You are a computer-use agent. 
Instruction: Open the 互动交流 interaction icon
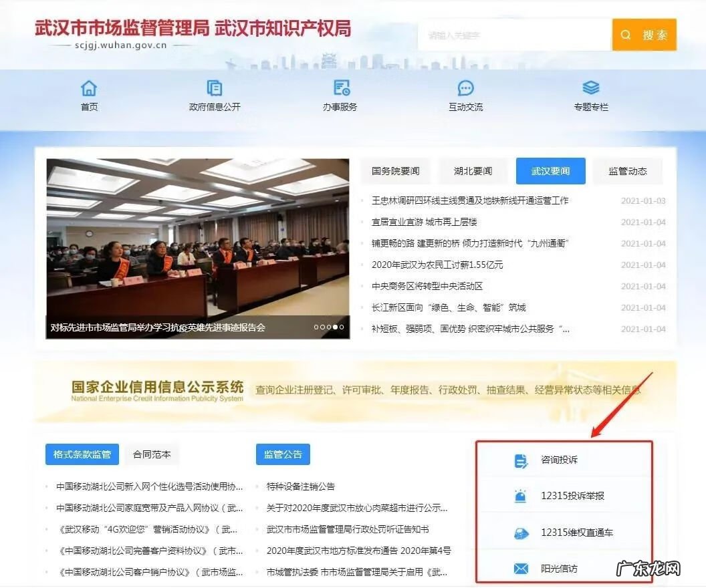465,88
